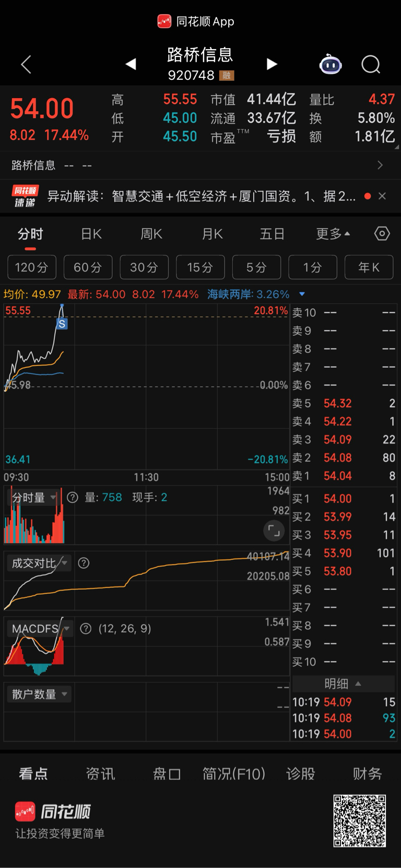Show help for 成交对比 indicator
The image size is (401, 868).
pyautogui.click(x=84, y=563)
